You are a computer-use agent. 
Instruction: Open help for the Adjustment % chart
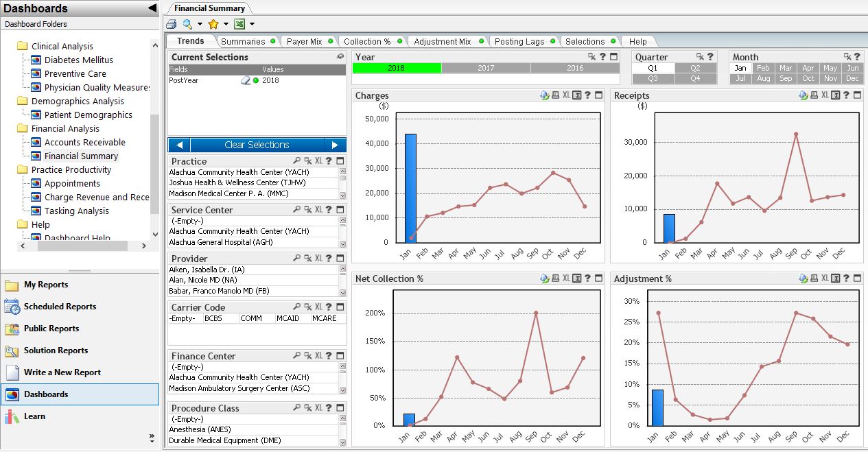pyautogui.click(x=847, y=278)
